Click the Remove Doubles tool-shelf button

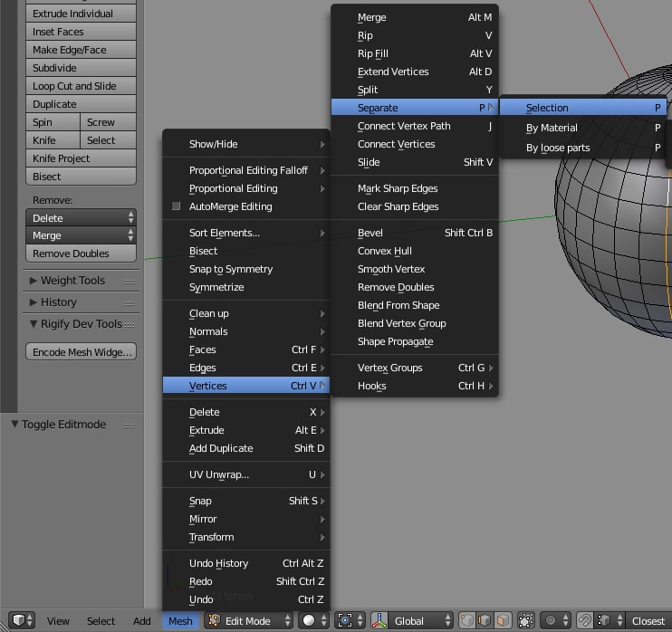[81, 254]
